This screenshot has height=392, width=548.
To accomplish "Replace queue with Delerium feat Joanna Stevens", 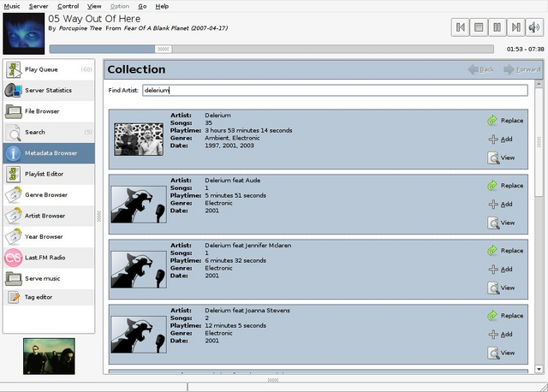I will (505, 316).
